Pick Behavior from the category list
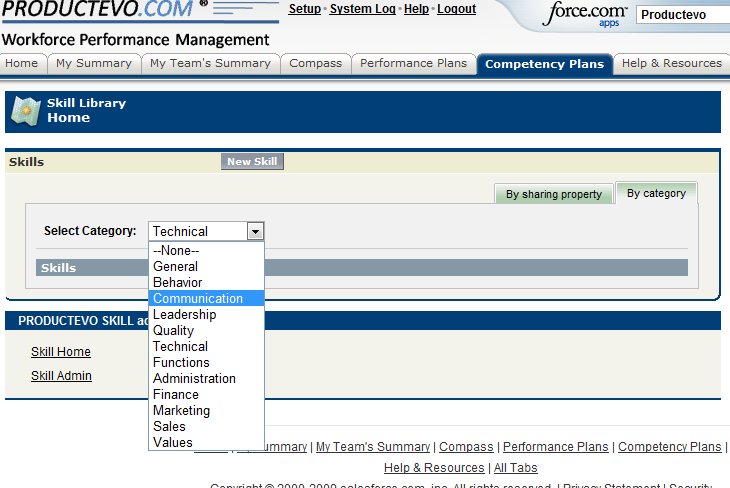 [x=206, y=282]
